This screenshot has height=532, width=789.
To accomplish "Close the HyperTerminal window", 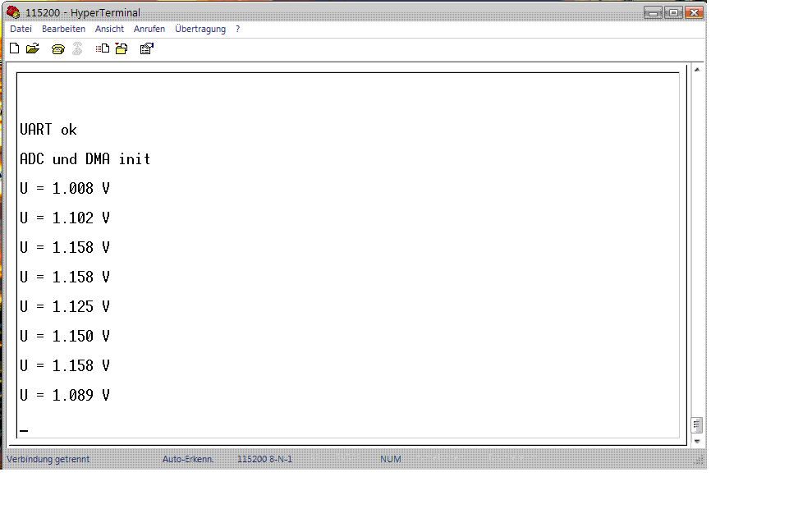I will click(694, 12).
